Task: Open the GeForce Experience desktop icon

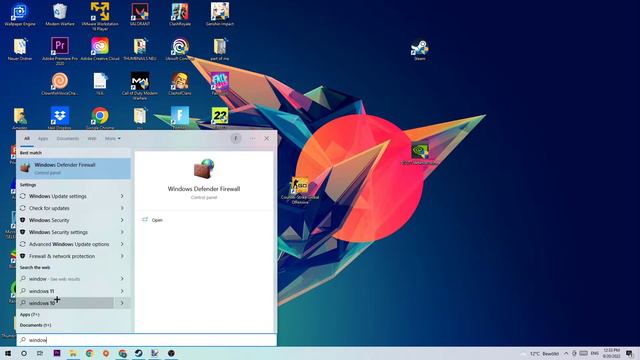Action: tap(420, 154)
